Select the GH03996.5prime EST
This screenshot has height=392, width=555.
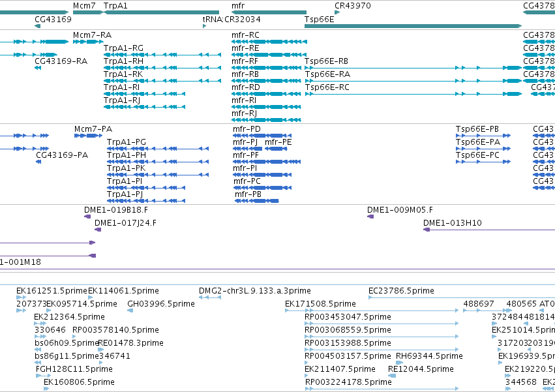click(130, 310)
